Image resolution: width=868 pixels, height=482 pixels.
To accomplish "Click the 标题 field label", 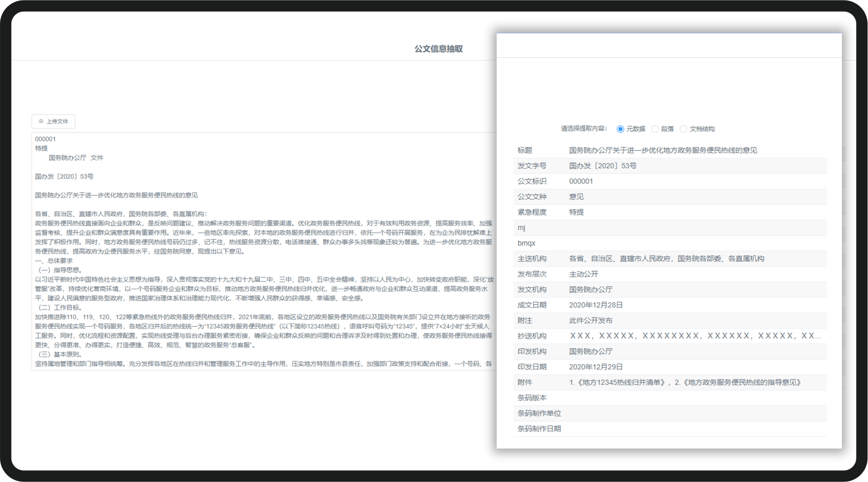I will (525, 150).
